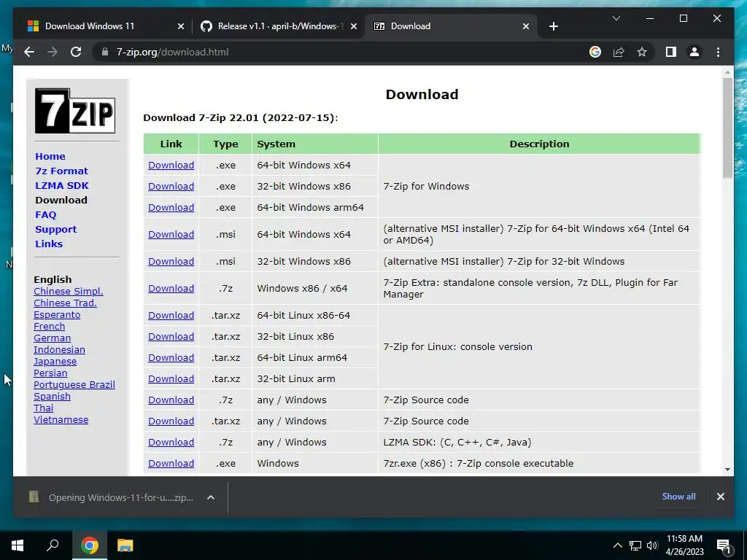747x560 pixels.
Task: Open the Chrome side panel icon
Action: click(671, 52)
